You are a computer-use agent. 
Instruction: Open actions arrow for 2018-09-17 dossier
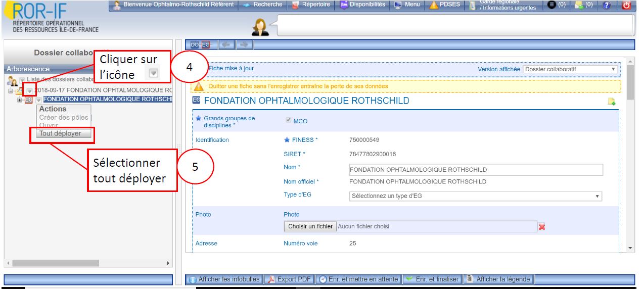[30, 91]
